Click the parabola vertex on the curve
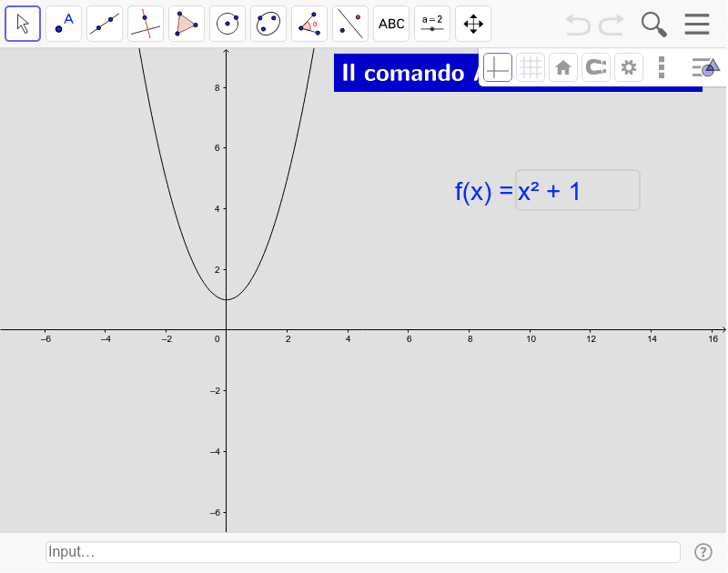The height and width of the screenshot is (573, 728). [226, 299]
